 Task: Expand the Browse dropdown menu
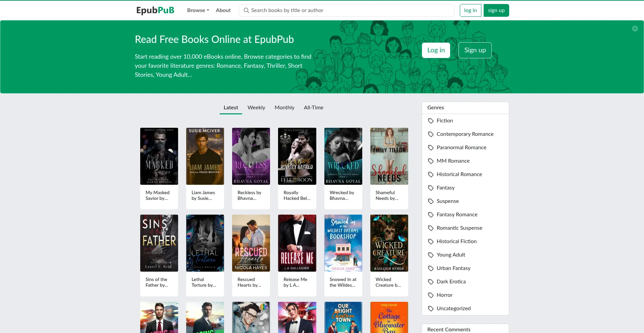point(198,10)
